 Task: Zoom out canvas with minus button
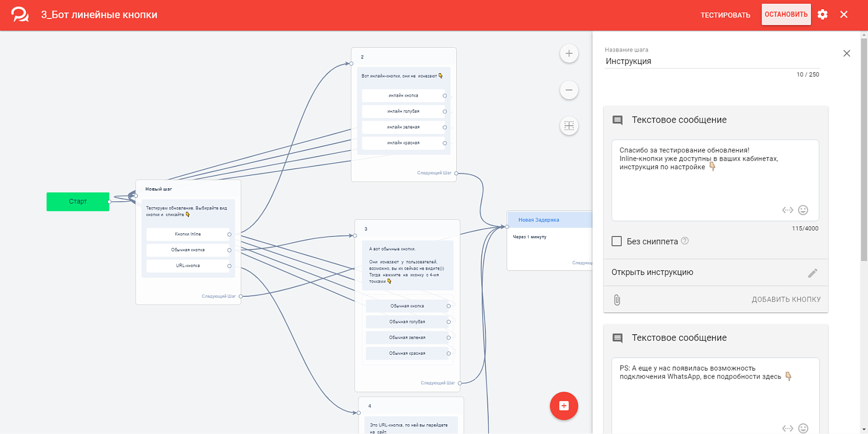click(569, 90)
